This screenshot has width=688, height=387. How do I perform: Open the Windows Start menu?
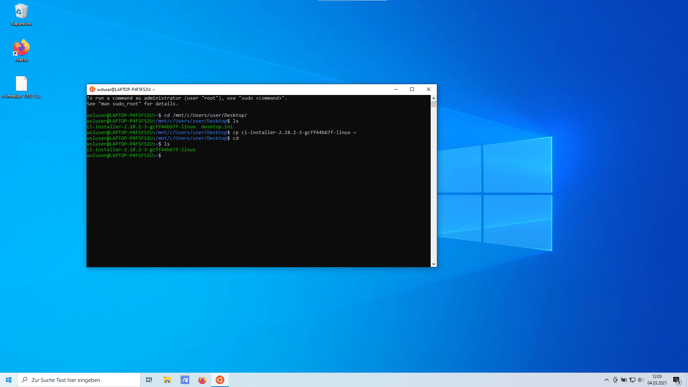(8, 380)
